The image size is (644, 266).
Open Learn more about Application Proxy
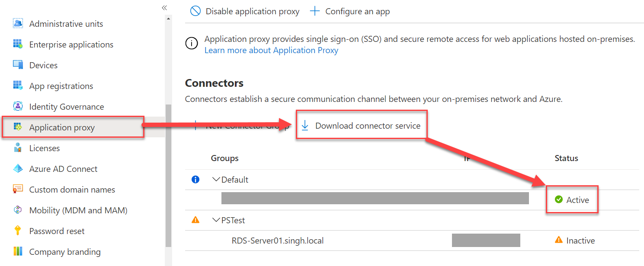point(271,50)
